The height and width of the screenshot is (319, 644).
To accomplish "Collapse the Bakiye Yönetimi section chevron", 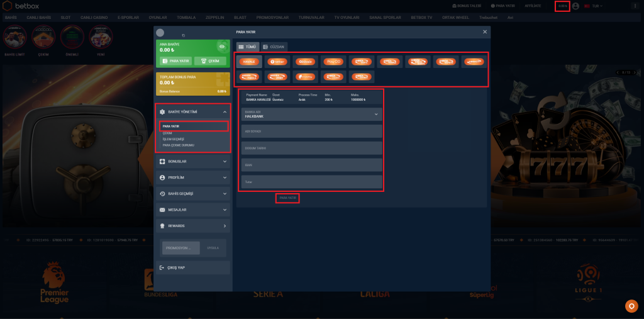I will click(x=225, y=112).
